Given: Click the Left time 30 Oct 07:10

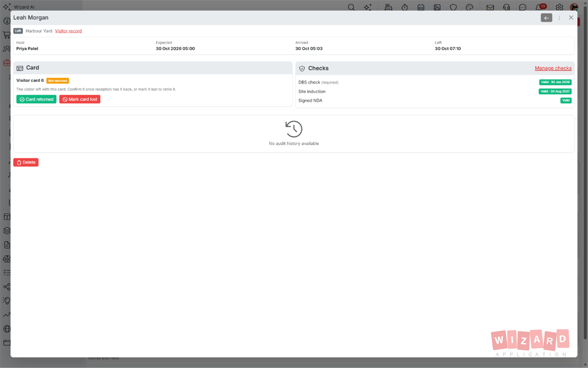Looking at the screenshot, I should 448,48.
